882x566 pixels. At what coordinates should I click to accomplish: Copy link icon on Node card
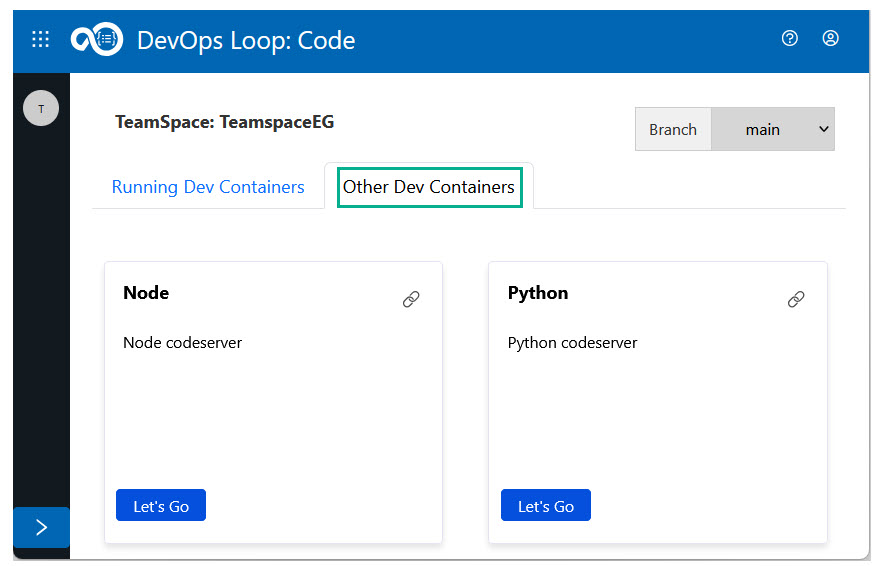coord(411,299)
